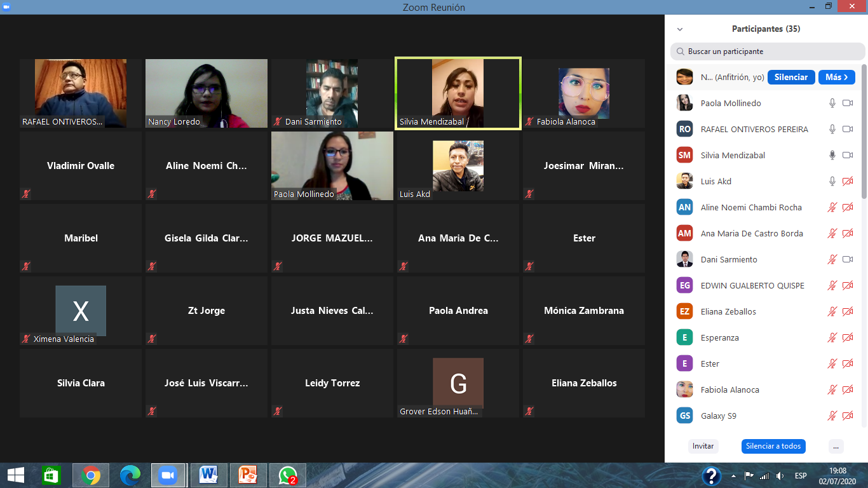Click the search magnifier icon in Participantes
This screenshot has height=488, width=868.
pyautogui.click(x=681, y=51)
